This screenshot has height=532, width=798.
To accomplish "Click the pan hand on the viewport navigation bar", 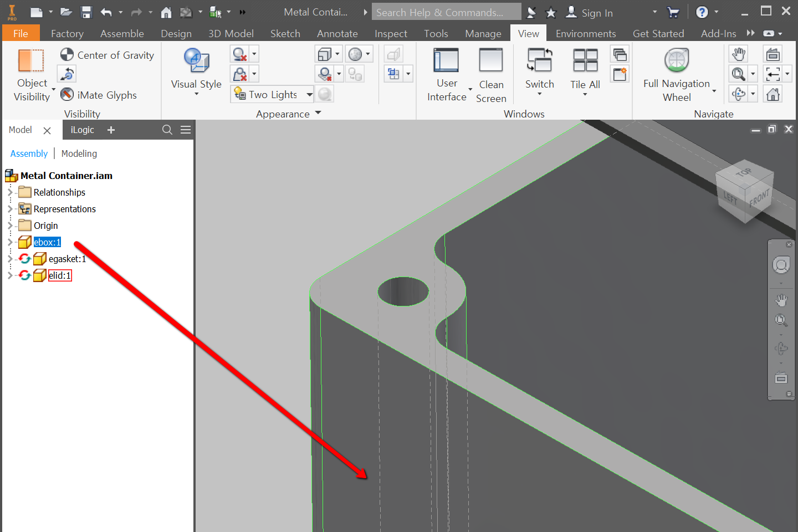I will coord(781,300).
